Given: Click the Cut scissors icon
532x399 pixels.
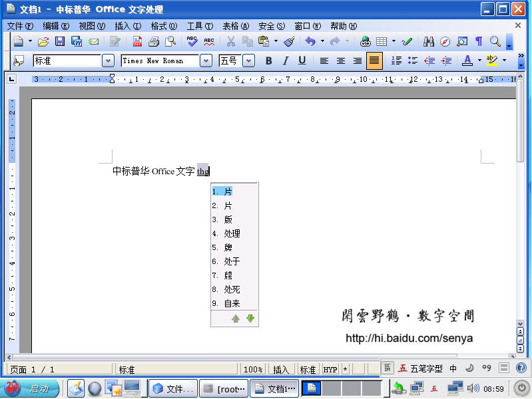Looking at the screenshot, I should (x=231, y=41).
